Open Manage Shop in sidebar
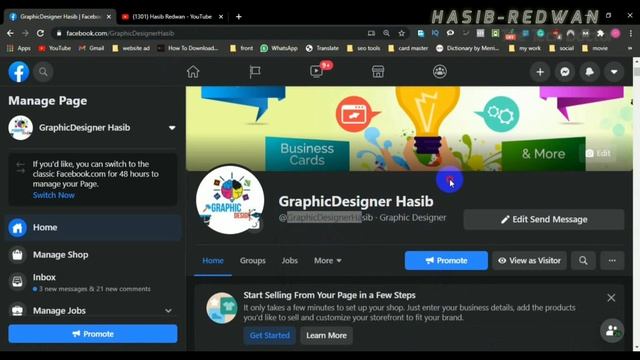The image size is (640, 360). tap(93, 255)
